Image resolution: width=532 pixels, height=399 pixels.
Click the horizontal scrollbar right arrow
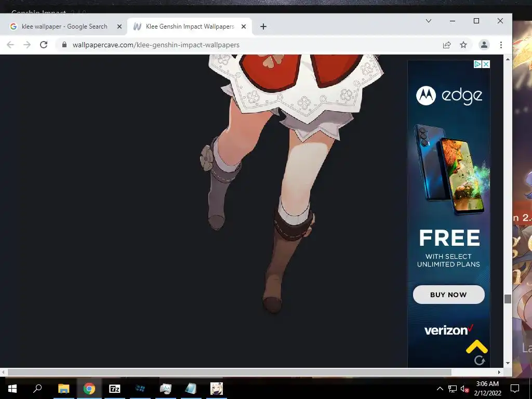tap(499, 372)
